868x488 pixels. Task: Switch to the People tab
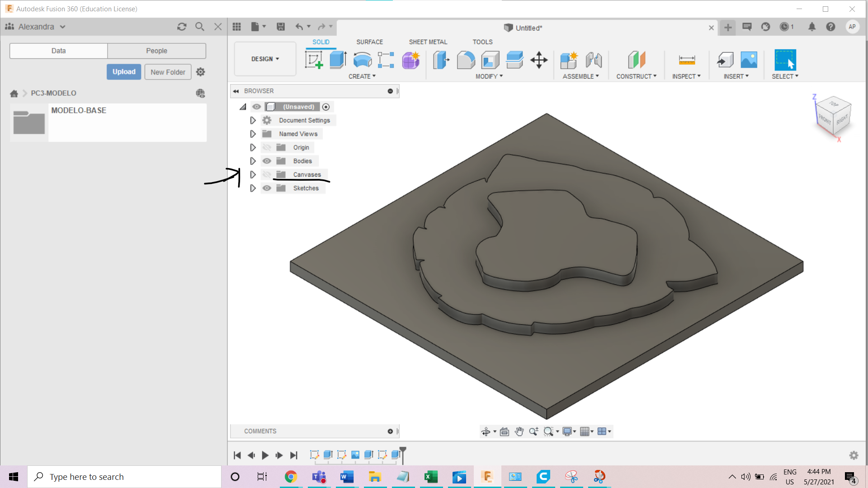(x=156, y=51)
